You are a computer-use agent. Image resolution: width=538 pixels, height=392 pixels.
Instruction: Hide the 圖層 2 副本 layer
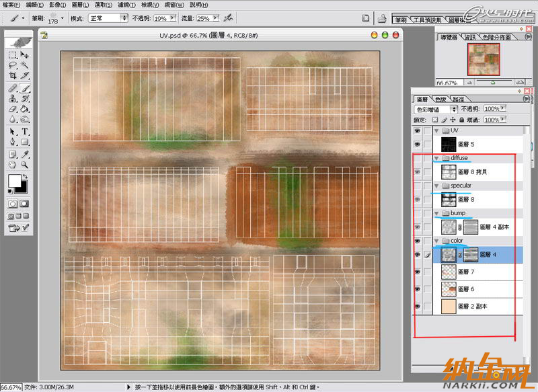click(x=417, y=307)
